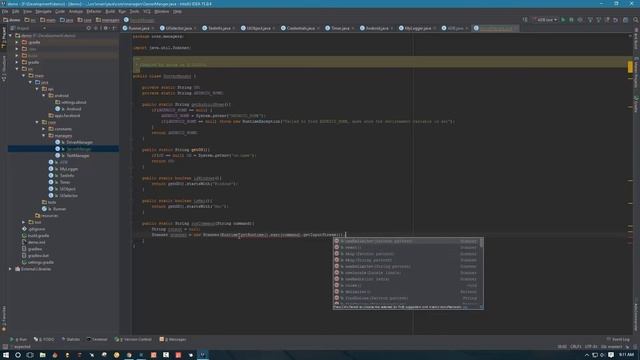Click the Project Structure icon in toolbar
This screenshot has width=640, height=360.
(625, 20)
